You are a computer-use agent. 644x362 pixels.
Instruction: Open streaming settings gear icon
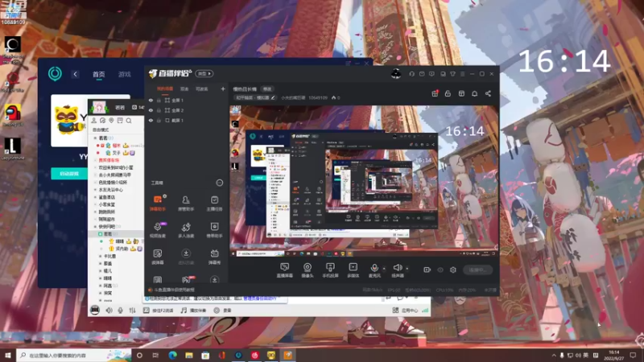pos(453,269)
